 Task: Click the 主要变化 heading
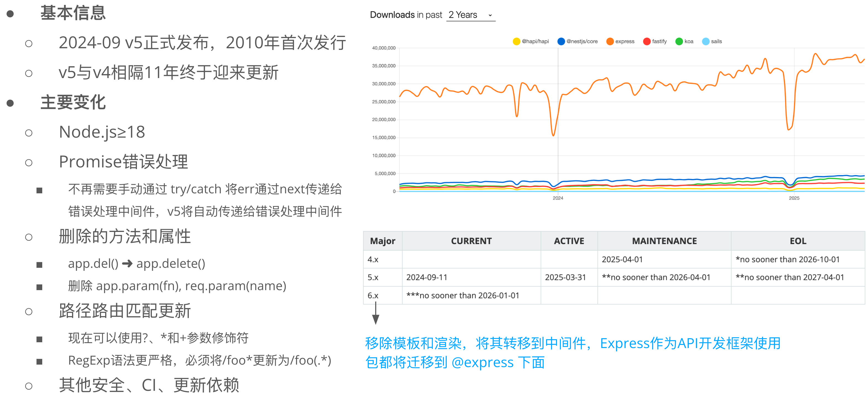click(x=73, y=102)
